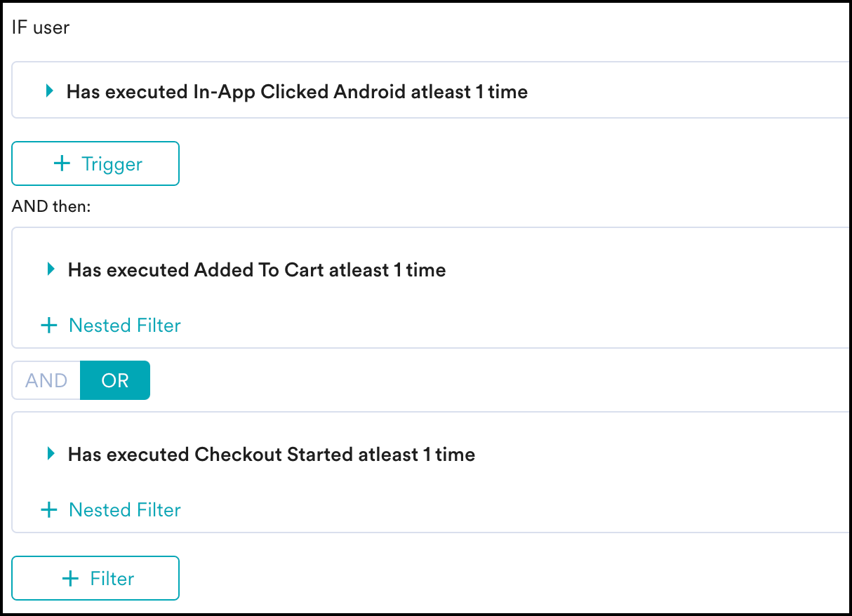Viewport: 852px width, 616px height.
Task: Open 'Has executed Added To Cart' condition text
Action: tap(257, 270)
